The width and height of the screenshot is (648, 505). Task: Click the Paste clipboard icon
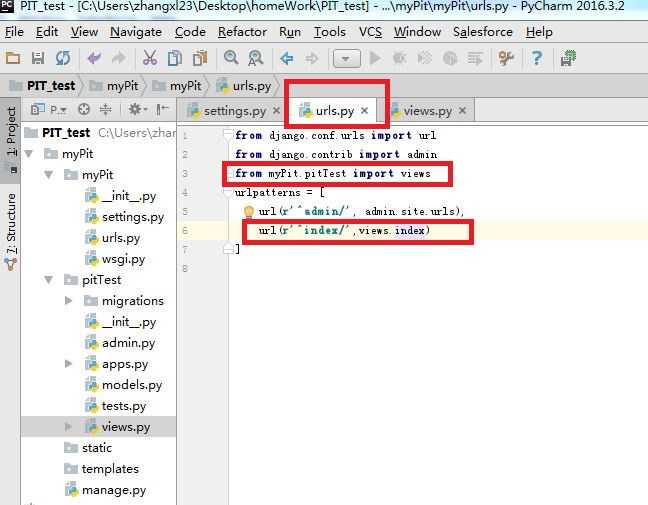pyautogui.click(x=200, y=58)
